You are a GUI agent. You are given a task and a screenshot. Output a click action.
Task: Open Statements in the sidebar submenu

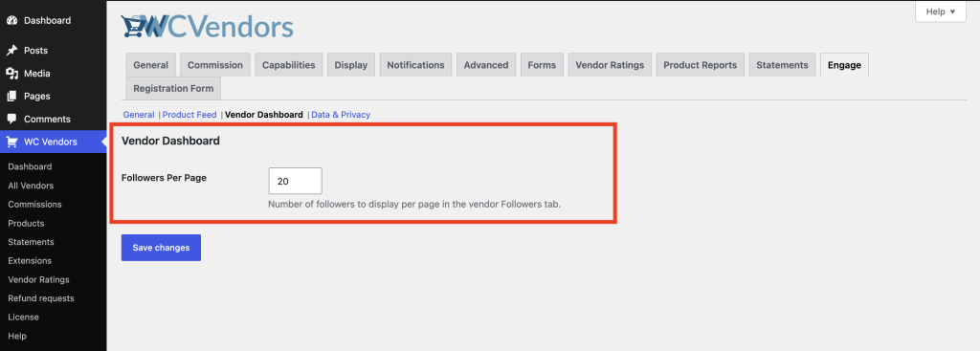(x=32, y=242)
